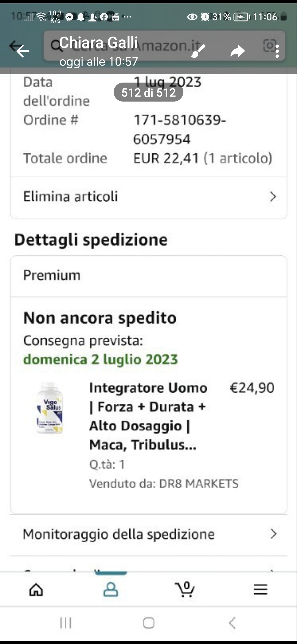
Task: Open the three-dot overflow menu
Action: [277, 51]
